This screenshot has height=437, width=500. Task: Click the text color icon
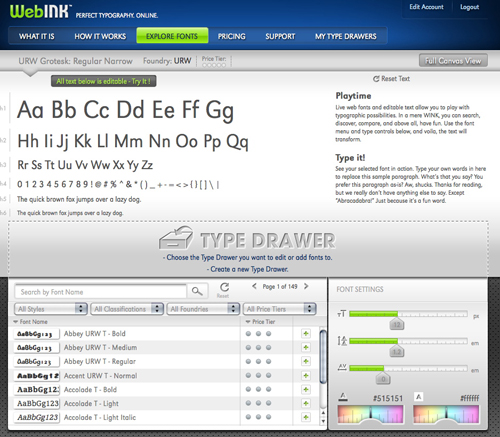pyautogui.click(x=343, y=397)
